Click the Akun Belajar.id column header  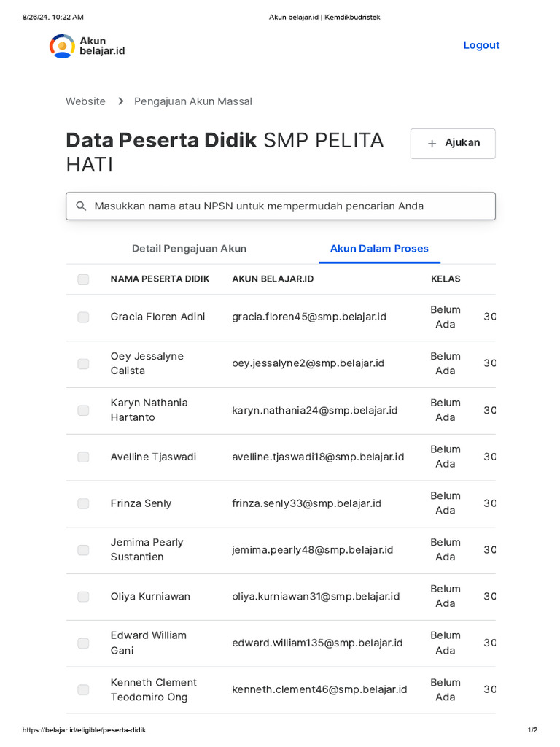pos(273,279)
